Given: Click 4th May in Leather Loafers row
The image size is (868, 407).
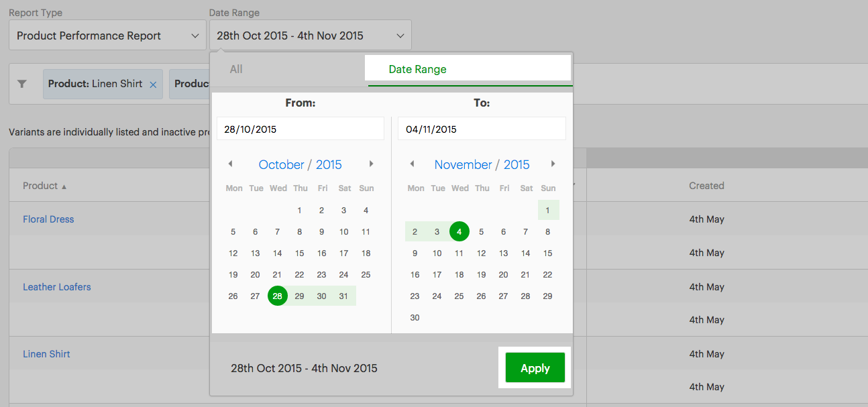Looking at the screenshot, I should [x=706, y=287].
